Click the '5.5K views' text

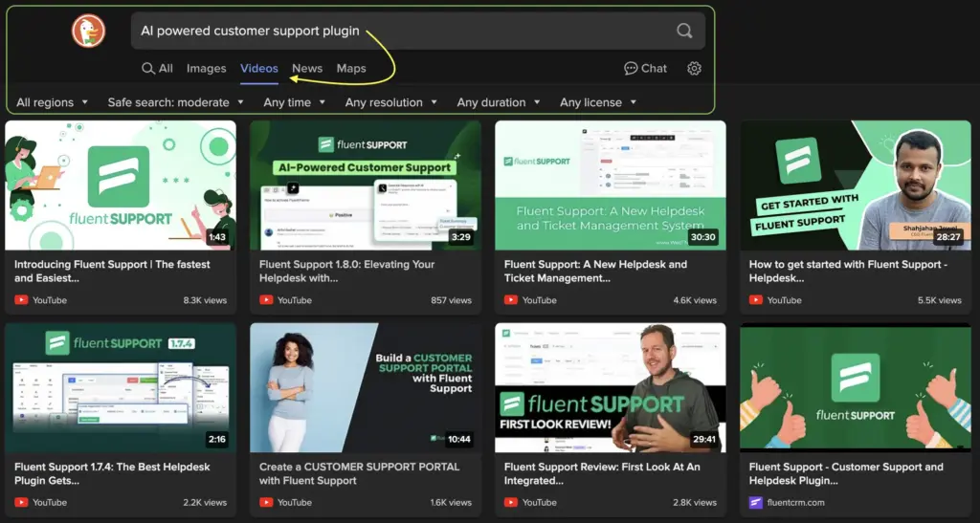coord(940,300)
